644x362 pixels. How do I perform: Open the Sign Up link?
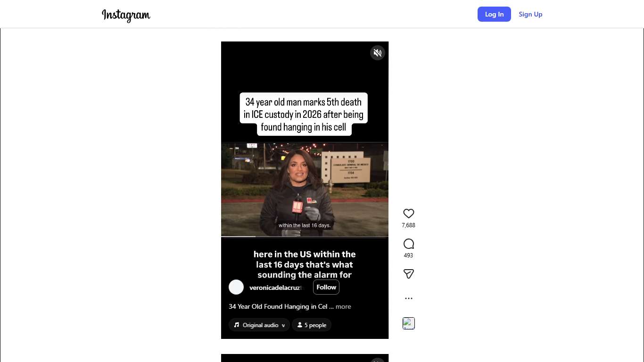(x=530, y=14)
